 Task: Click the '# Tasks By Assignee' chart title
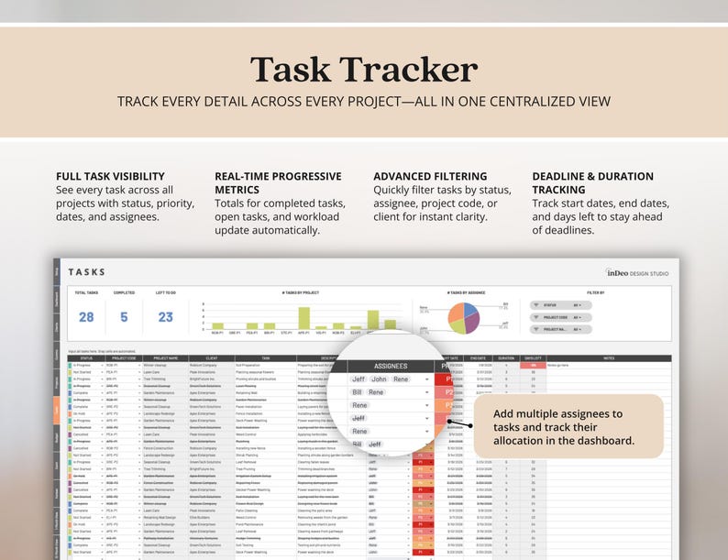[466, 292]
